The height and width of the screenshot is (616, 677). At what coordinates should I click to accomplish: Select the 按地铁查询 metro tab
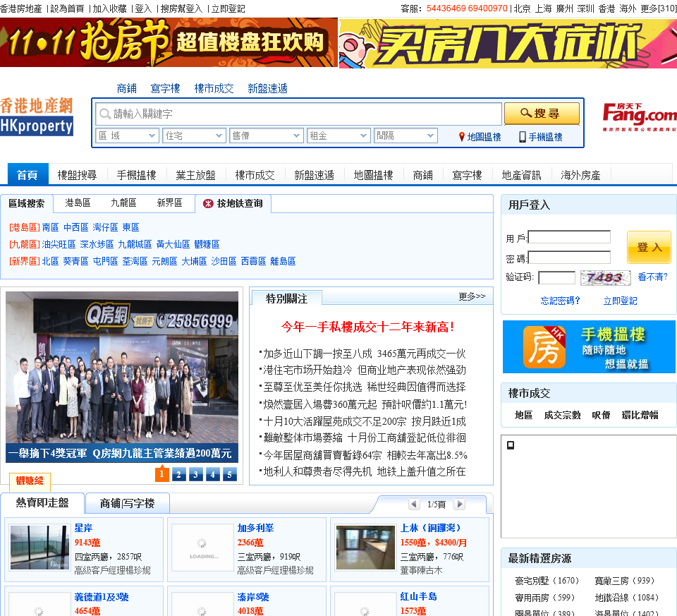[x=233, y=203]
